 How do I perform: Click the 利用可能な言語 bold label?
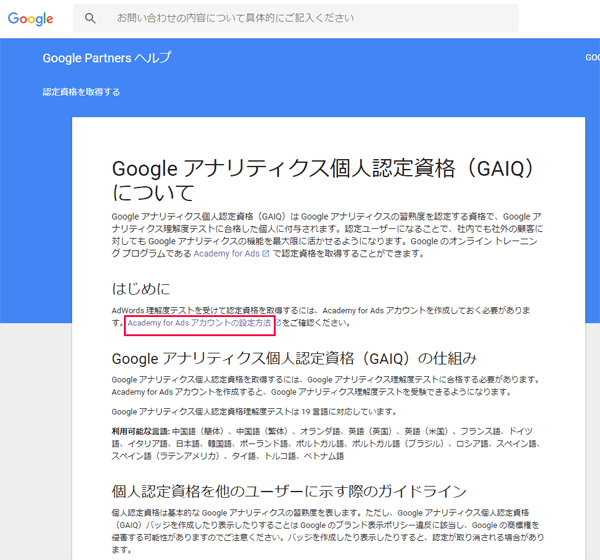(140, 431)
